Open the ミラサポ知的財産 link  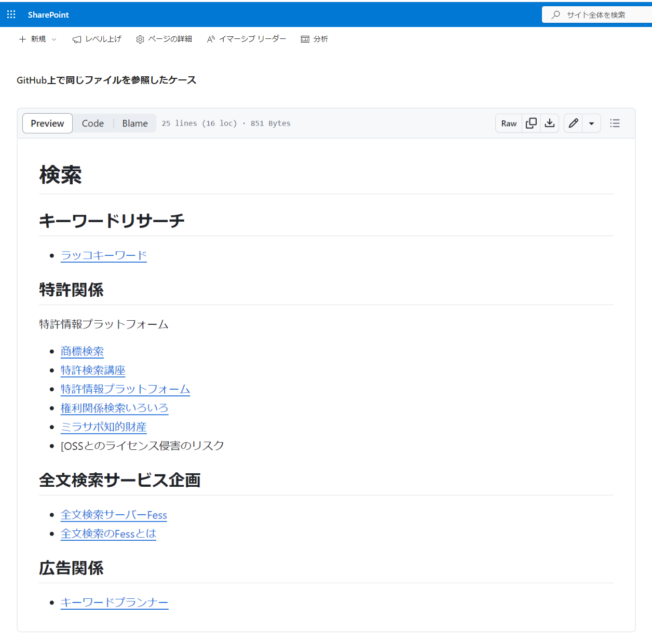tap(104, 427)
